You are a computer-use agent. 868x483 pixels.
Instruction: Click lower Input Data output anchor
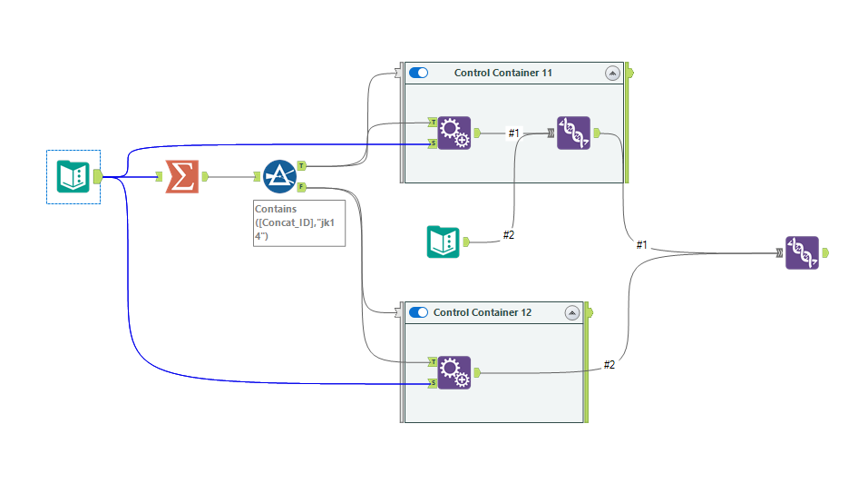pyautogui.click(x=467, y=241)
